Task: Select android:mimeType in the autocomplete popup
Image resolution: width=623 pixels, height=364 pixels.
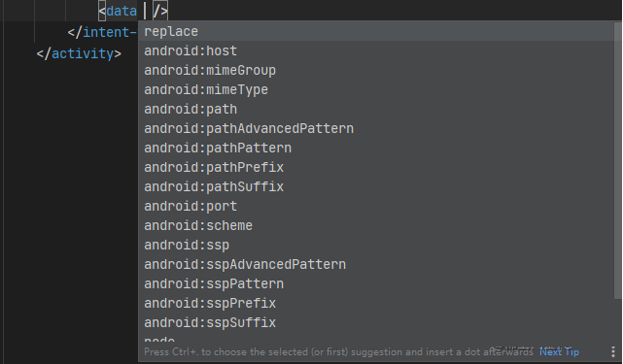Action: click(376, 89)
